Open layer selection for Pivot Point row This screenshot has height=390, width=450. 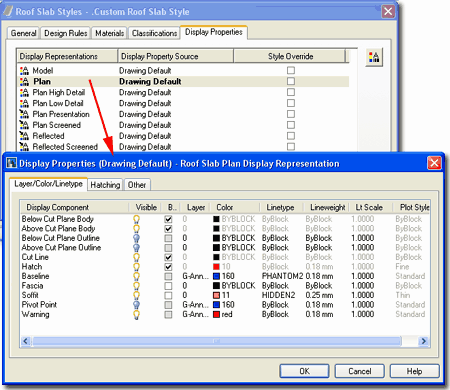pyautogui.click(x=195, y=305)
